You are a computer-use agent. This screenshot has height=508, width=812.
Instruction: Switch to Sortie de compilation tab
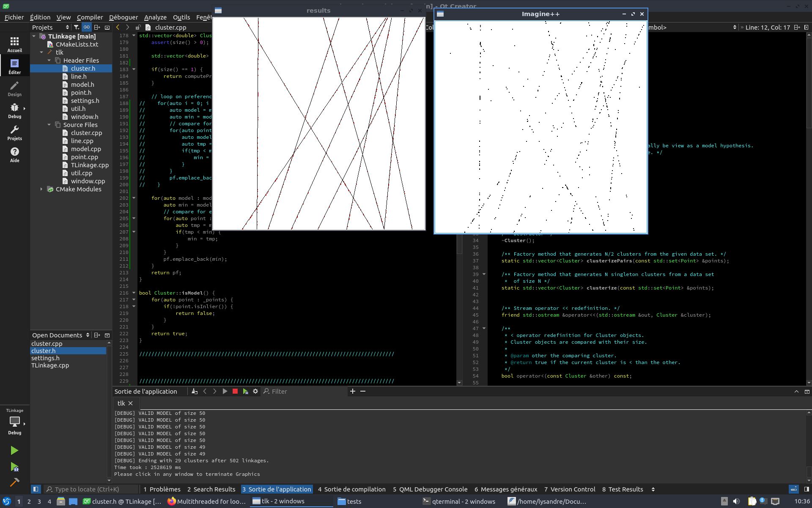pyautogui.click(x=351, y=489)
